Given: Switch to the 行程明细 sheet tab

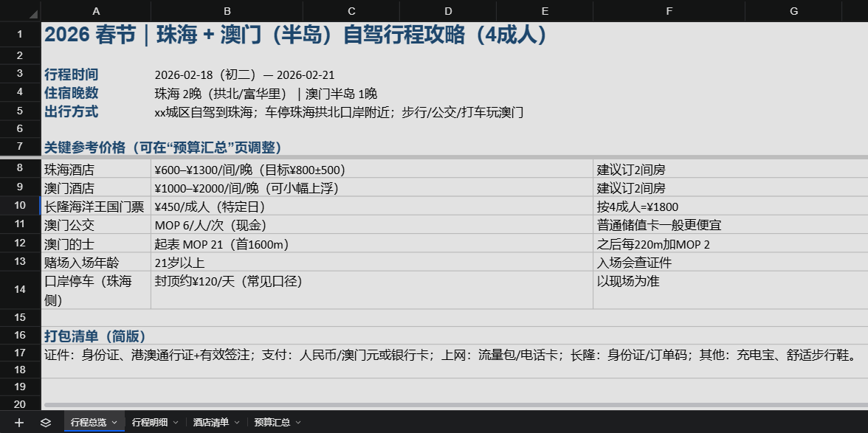Looking at the screenshot, I should (x=150, y=423).
